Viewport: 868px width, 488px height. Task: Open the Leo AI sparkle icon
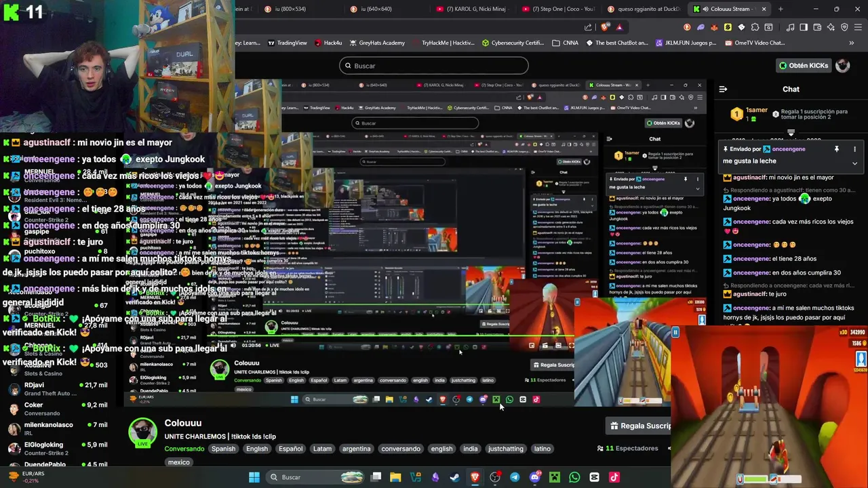click(x=831, y=27)
